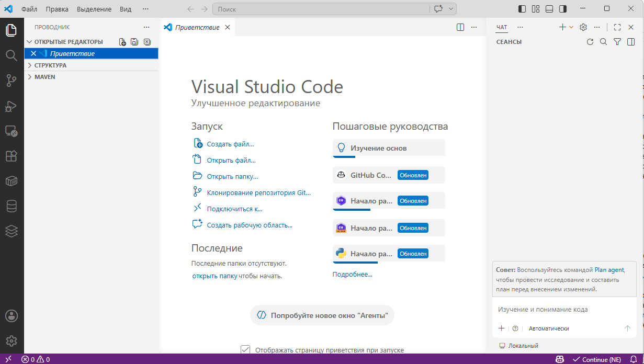Toggle the bottom panel layout button
The image size is (644, 364).
(549, 9)
